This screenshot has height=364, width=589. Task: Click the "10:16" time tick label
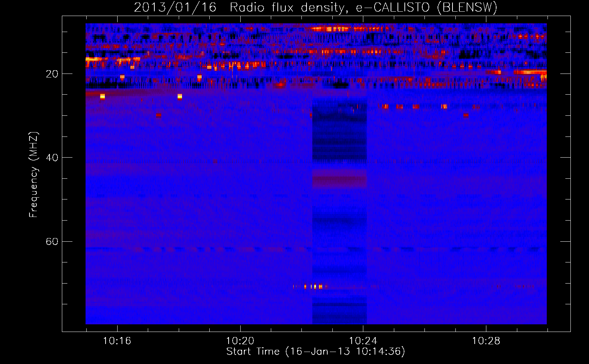(117, 341)
